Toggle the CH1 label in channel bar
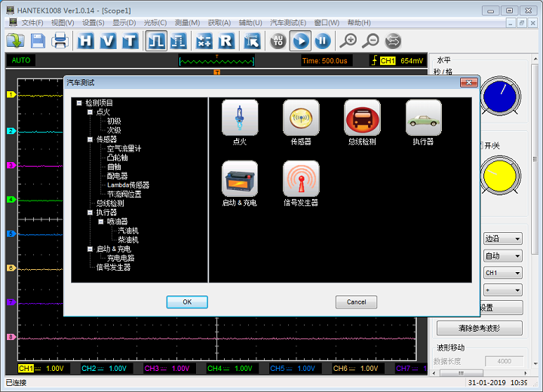 26,369
